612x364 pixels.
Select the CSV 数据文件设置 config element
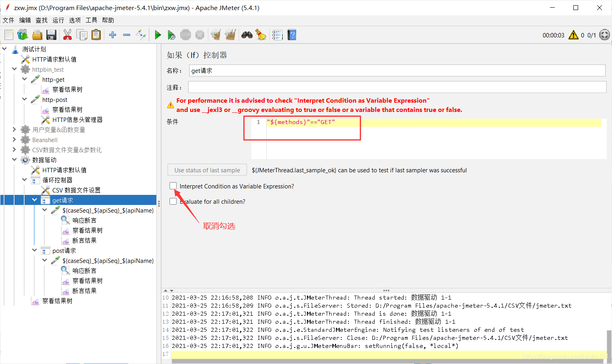[76, 190]
